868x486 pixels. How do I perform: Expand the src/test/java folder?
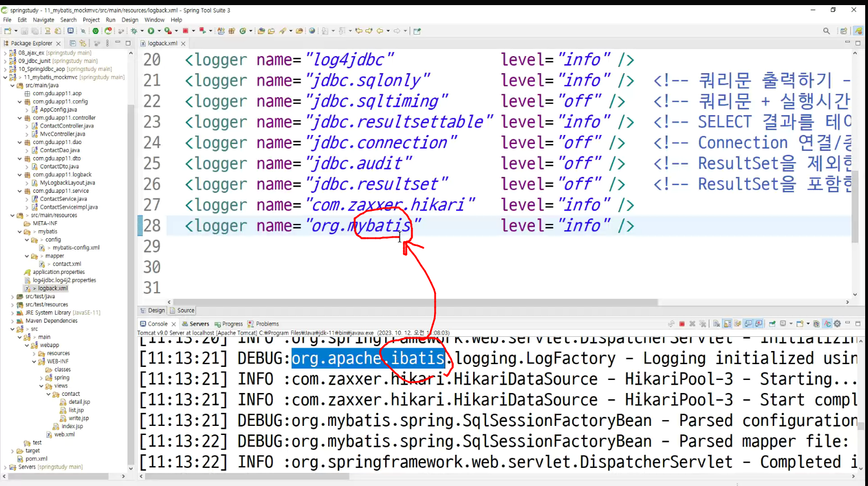click(x=12, y=297)
